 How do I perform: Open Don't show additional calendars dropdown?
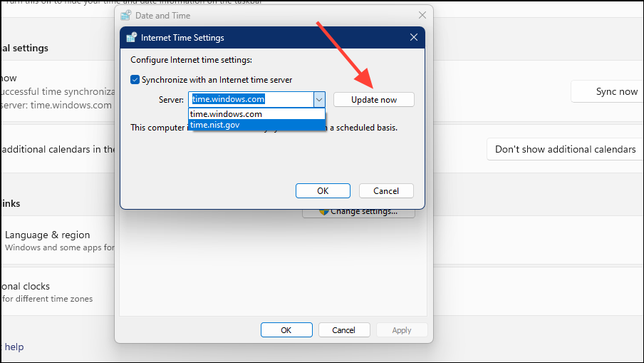point(565,149)
